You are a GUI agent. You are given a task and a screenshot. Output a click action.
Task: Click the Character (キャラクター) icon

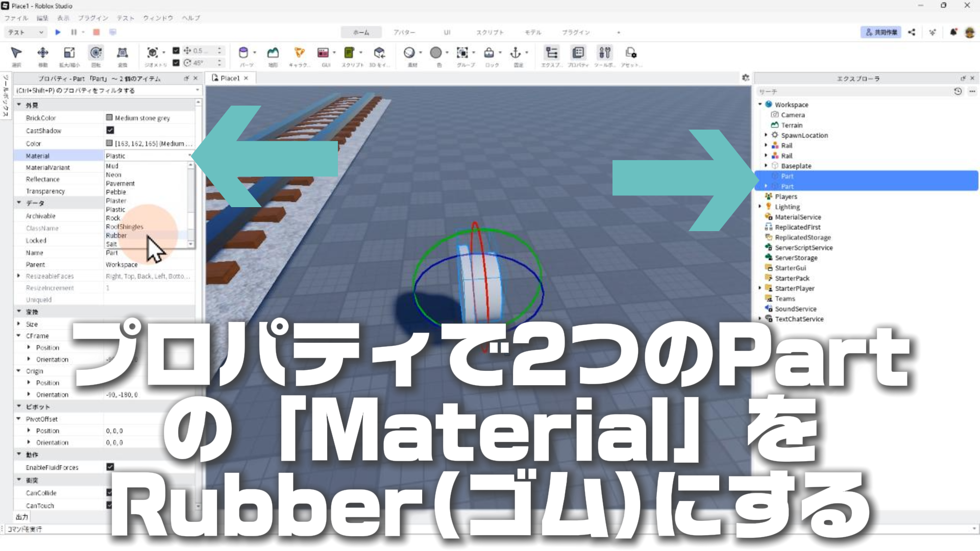tap(300, 53)
